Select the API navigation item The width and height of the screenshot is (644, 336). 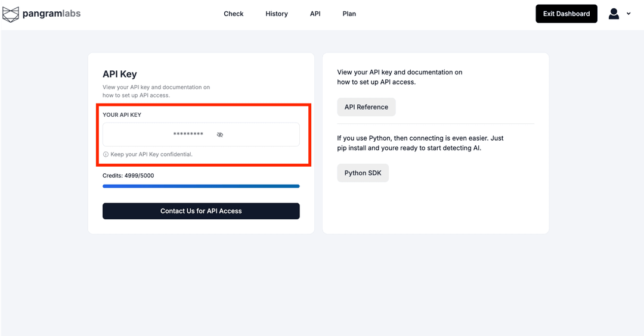[x=315, y=14]
